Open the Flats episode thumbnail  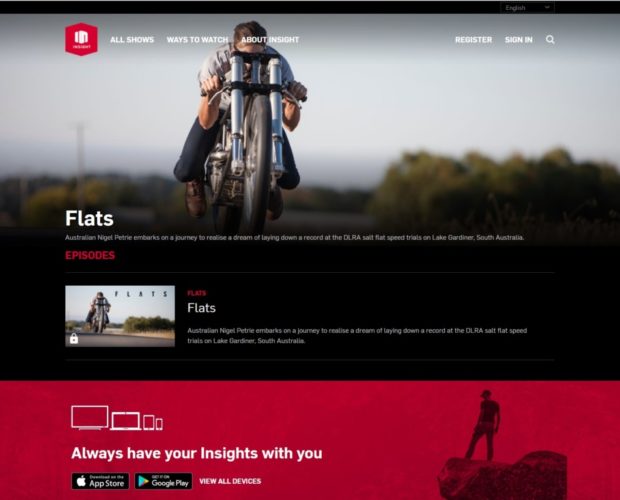tap(120, 316)
